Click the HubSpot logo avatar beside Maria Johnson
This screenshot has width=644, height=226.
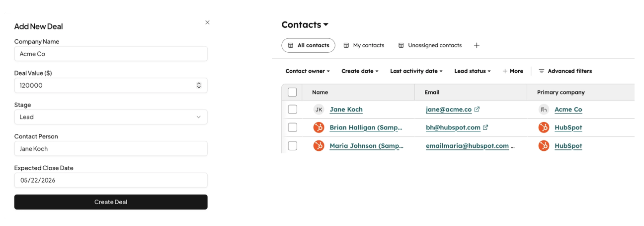(319, 146)
